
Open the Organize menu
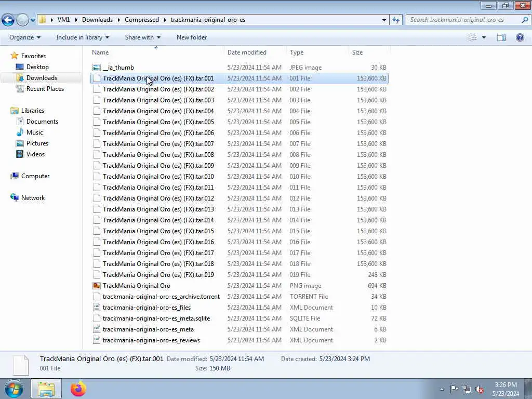pos(25,37)
